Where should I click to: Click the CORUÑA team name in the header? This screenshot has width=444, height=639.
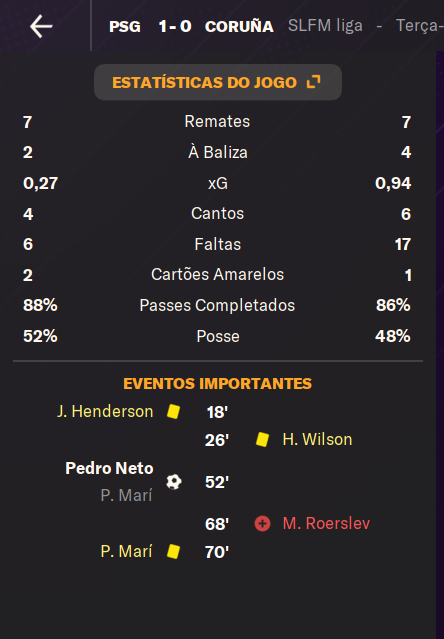click(239, 26)
